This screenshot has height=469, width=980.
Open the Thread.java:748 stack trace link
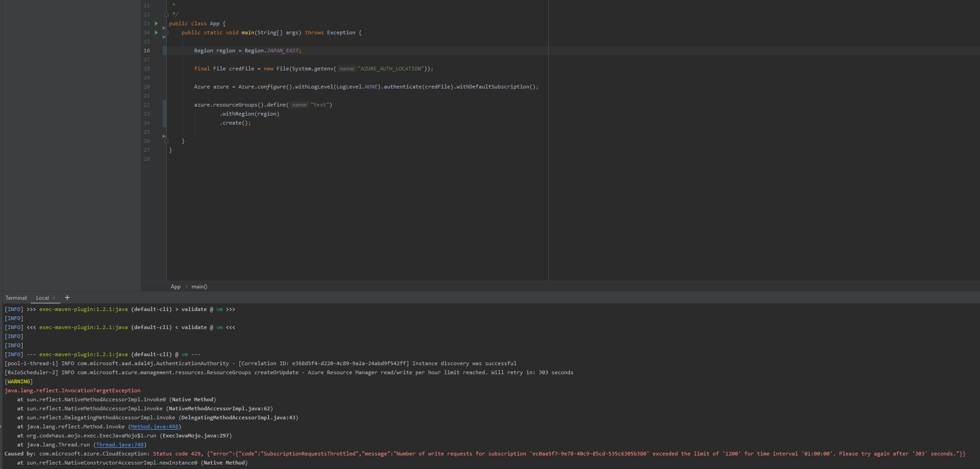tap(120, 445)
